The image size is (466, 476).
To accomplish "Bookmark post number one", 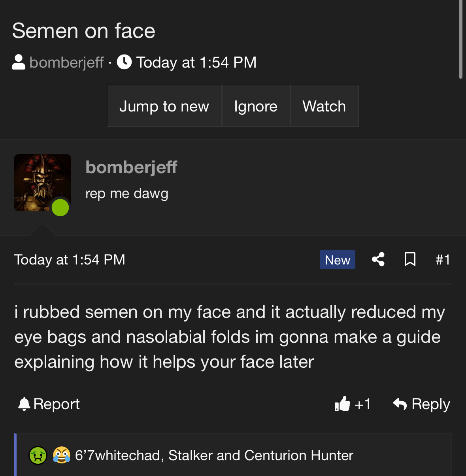I will pos(410,259).
